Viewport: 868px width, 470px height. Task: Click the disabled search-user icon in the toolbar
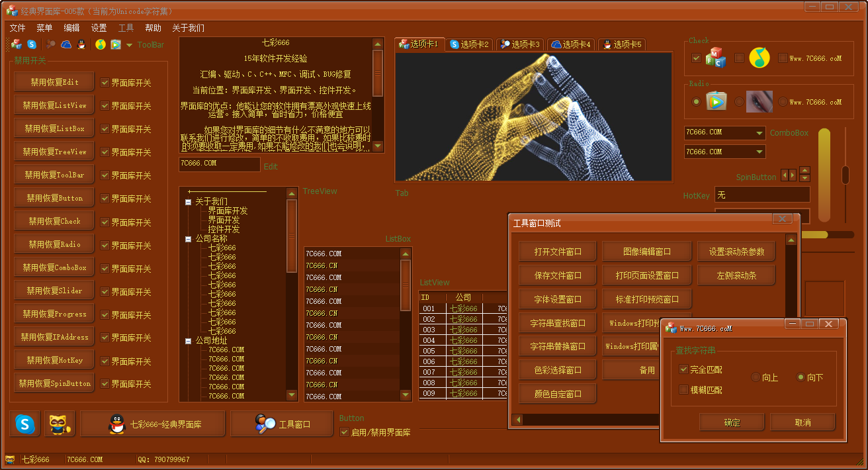click(51, 45)
